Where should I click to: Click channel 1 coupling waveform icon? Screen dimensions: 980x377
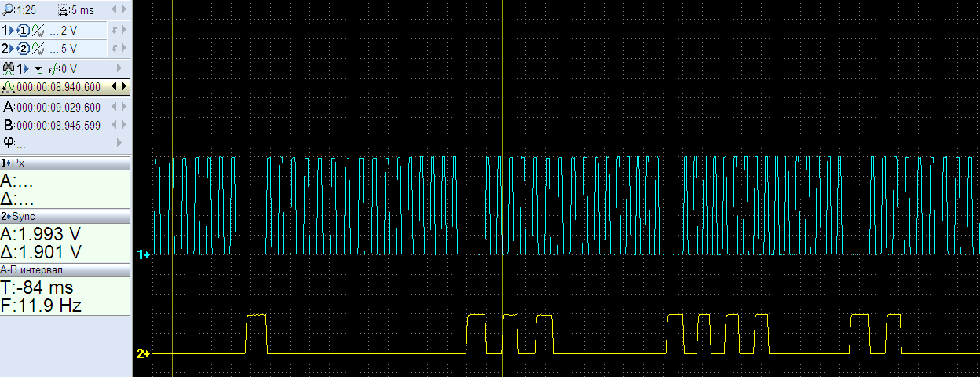coord(37,31)
